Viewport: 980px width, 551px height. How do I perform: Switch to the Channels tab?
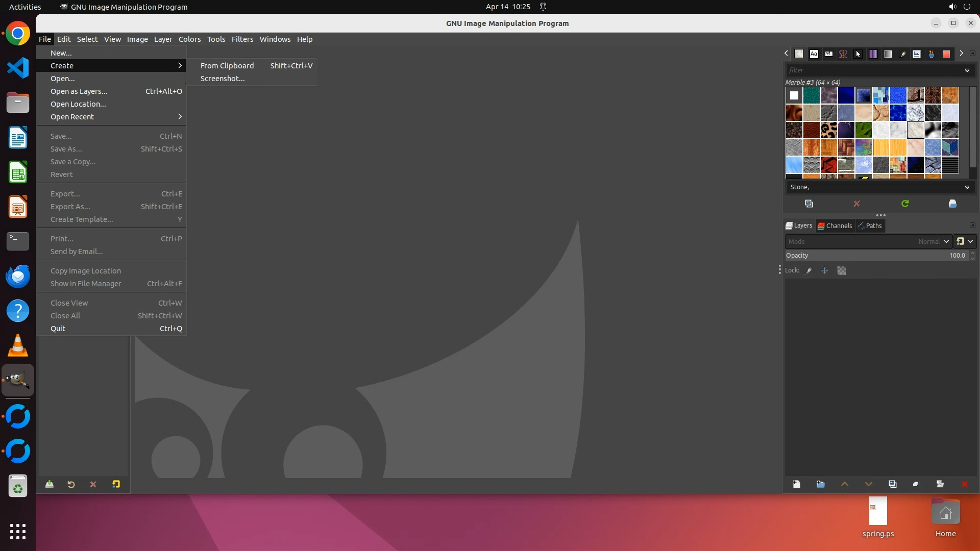[835, 226]
